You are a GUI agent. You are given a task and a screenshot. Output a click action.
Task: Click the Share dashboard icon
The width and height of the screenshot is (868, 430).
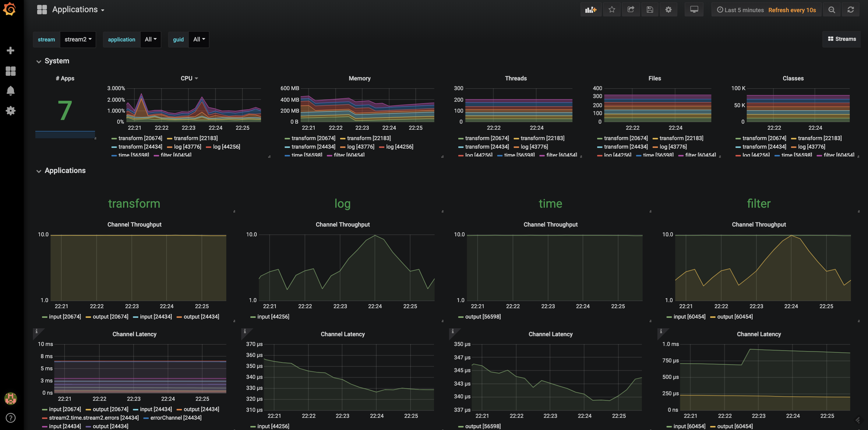point(630,9)
